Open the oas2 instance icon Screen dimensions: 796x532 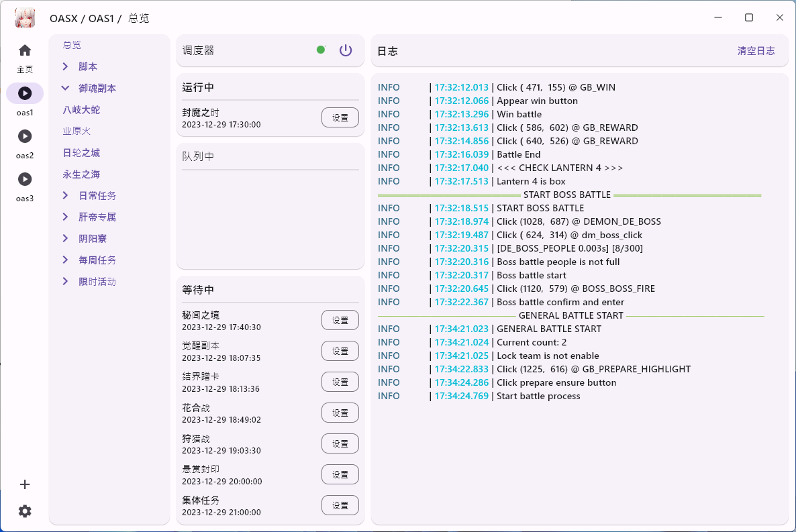25,136
